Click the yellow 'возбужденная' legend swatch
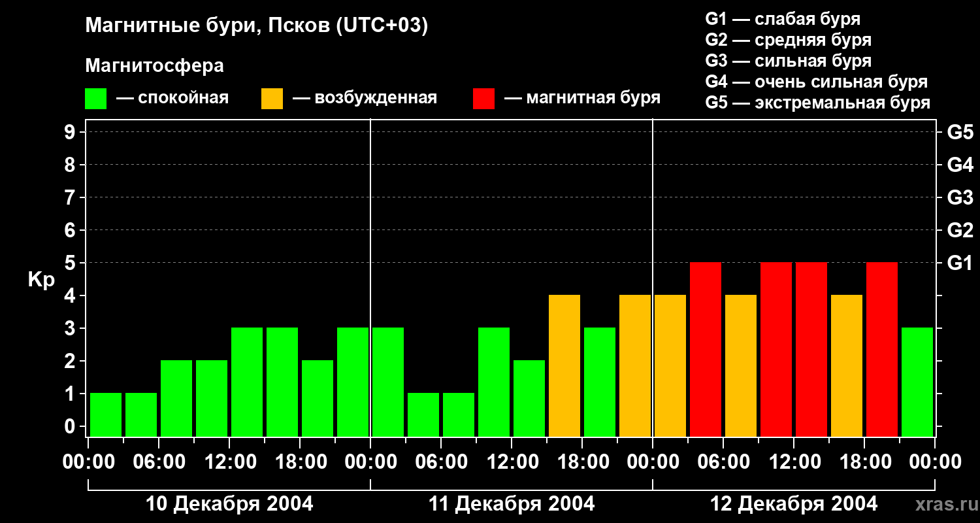This screenshot has width=980, height=523. point(272,99)
